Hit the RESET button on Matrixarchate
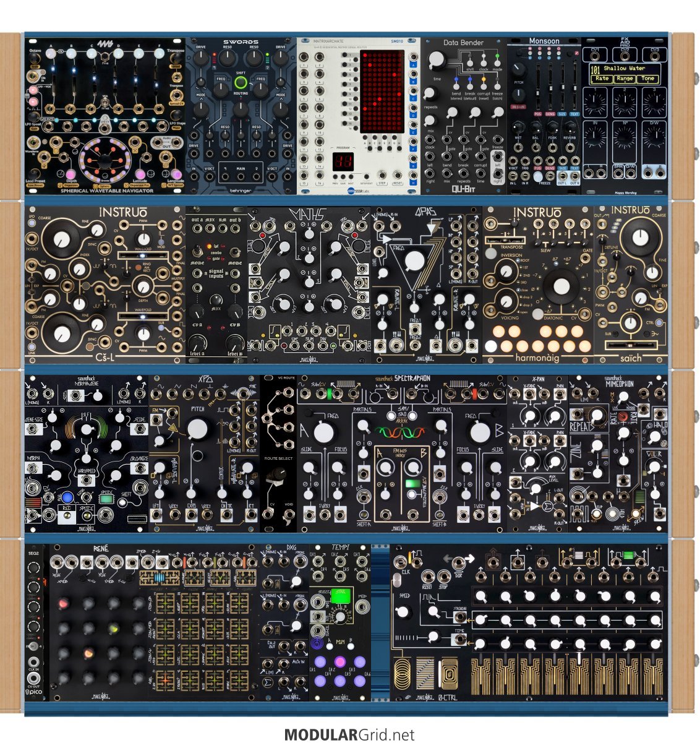The width and height of the screenshot is (700, 748). click(397, 174)
